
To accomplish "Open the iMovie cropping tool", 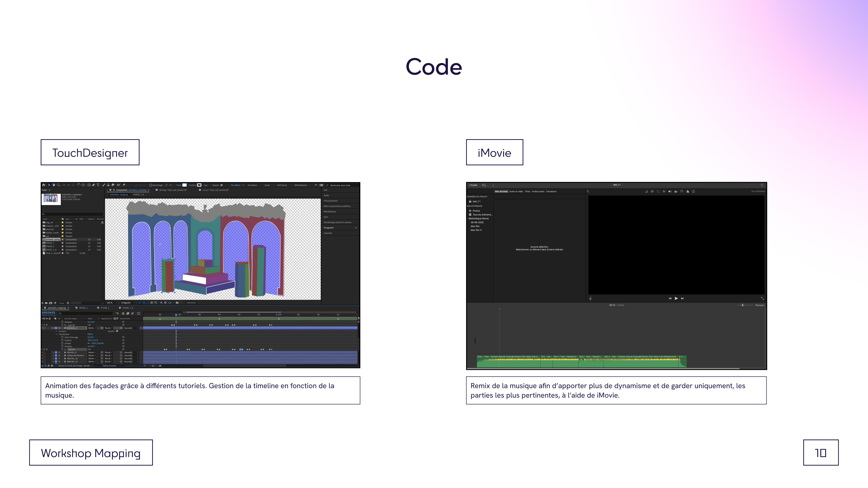I will [x=658, y=192].
